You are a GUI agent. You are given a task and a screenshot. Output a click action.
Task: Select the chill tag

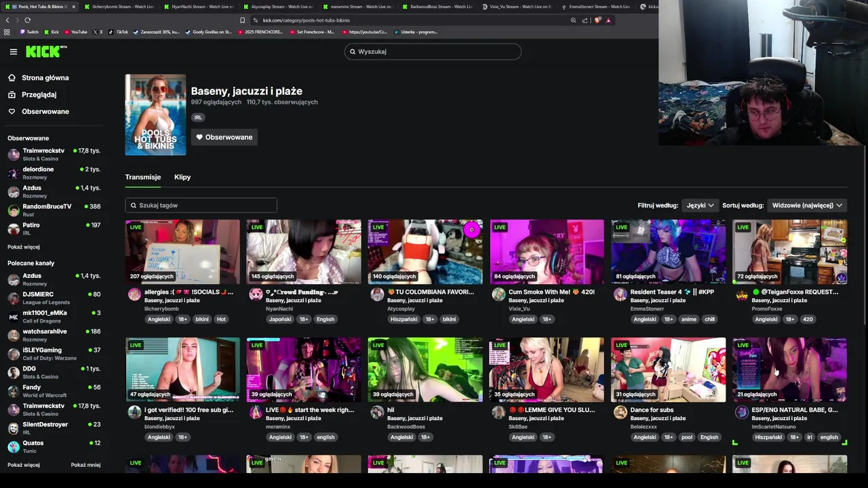[709, 319]
